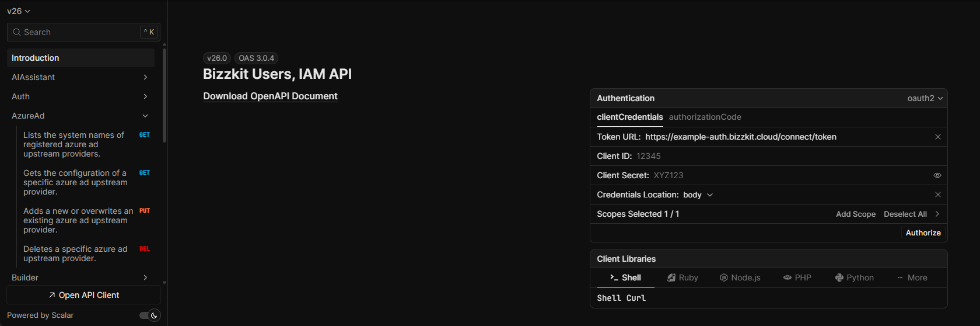Toggle the dark mode switch

(x=149, y=315)
